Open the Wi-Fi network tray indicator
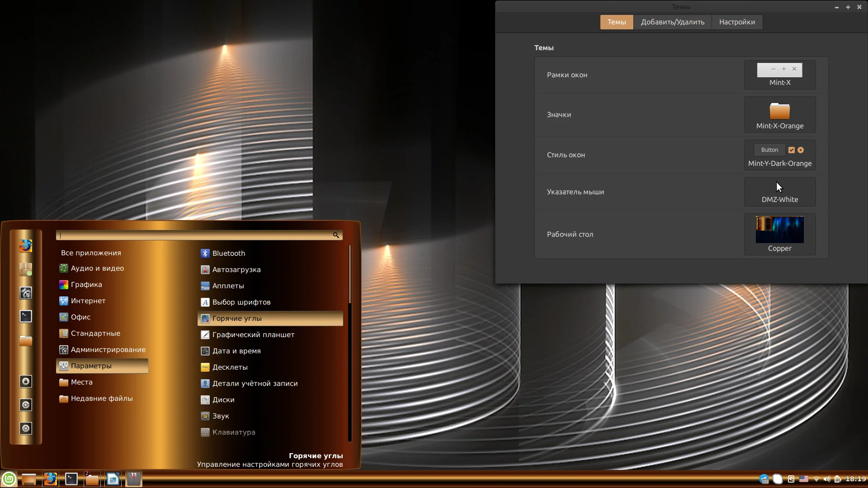The image size is (868, 488). pyautogui.click(x=816, y=479)
